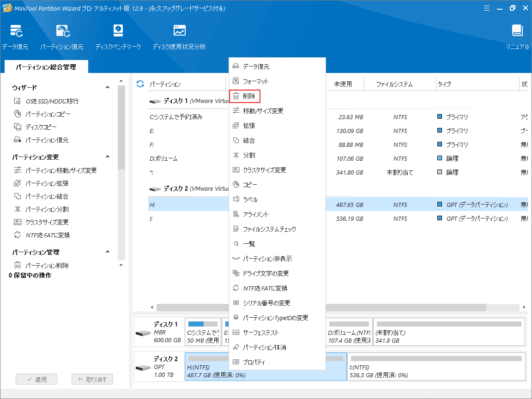Start ディスクコピー wizard in sidebar

tap(35, 127)
